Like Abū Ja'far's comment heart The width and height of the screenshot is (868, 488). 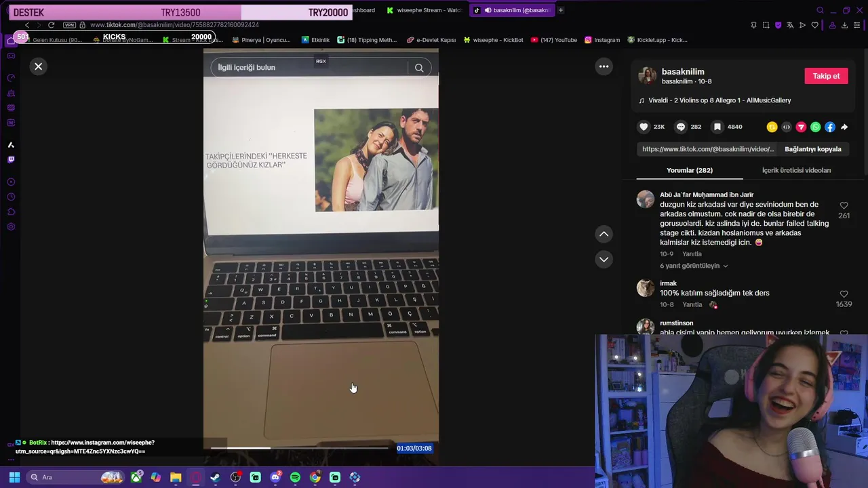click(x=844, y=205)
